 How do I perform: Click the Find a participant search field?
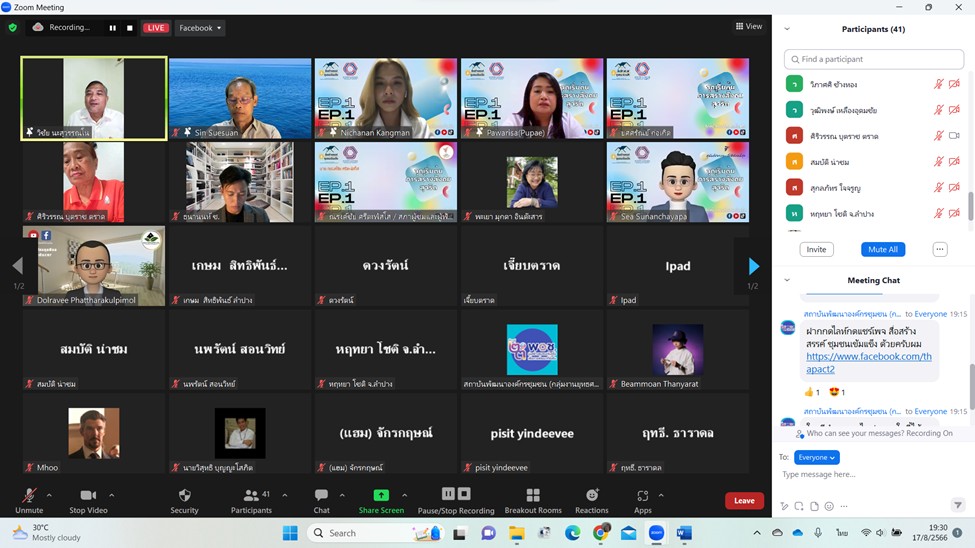pyautogui.click(x=873, y=60)
